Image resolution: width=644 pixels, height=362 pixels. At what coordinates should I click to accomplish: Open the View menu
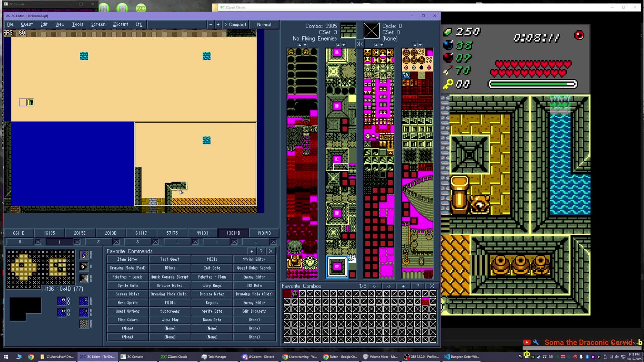tap(60, 24)
